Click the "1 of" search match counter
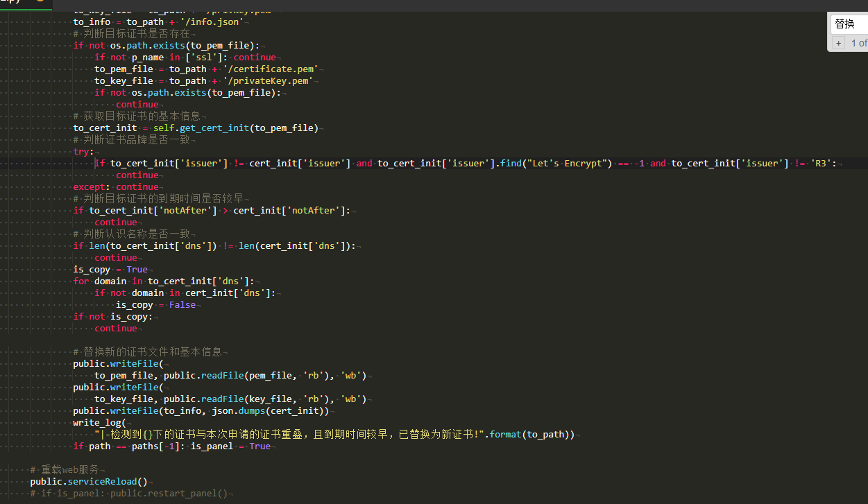The width and height of the screenshot is (868, 504). 859,43
